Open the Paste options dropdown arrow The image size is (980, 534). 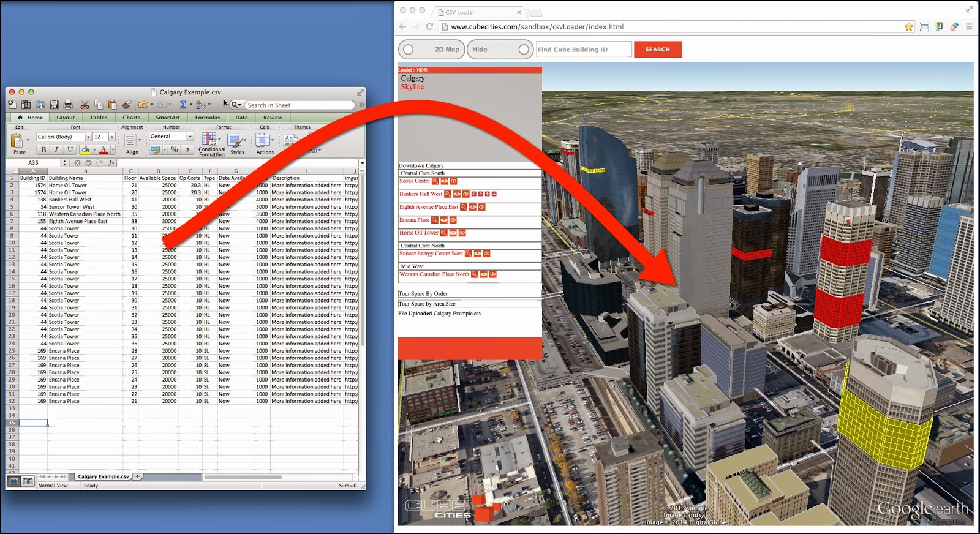28,141
